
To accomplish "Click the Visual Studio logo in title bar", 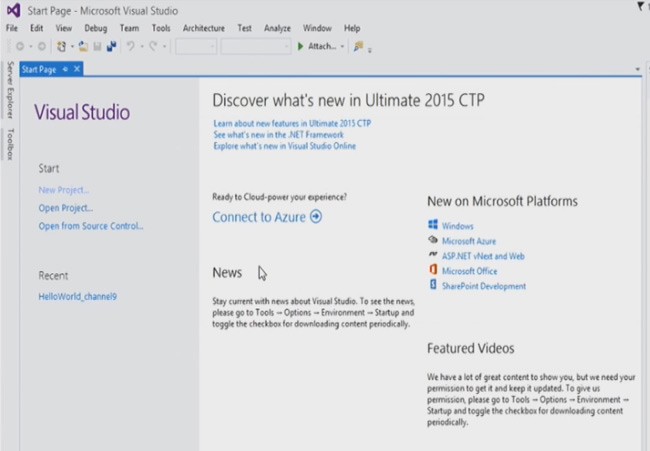I will click(x=14, y=10).
